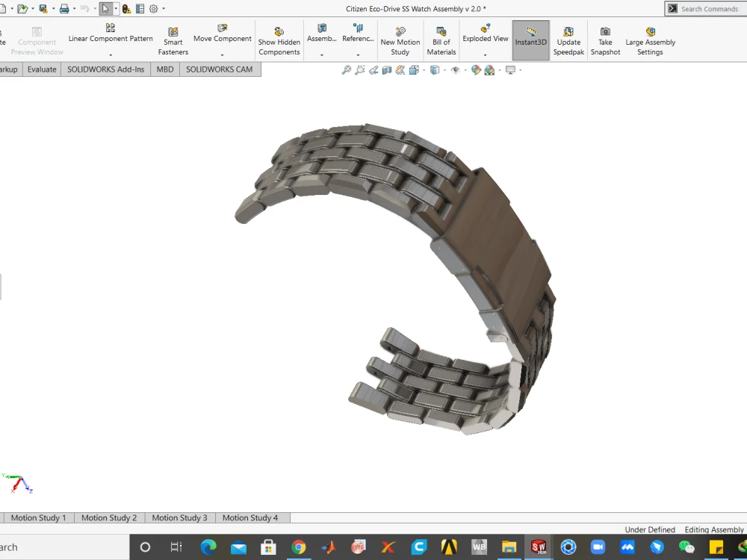Viewport: 747px width, 560px height.
Task: Click the Rebuild traffic light icon
Action: [126, 8]
